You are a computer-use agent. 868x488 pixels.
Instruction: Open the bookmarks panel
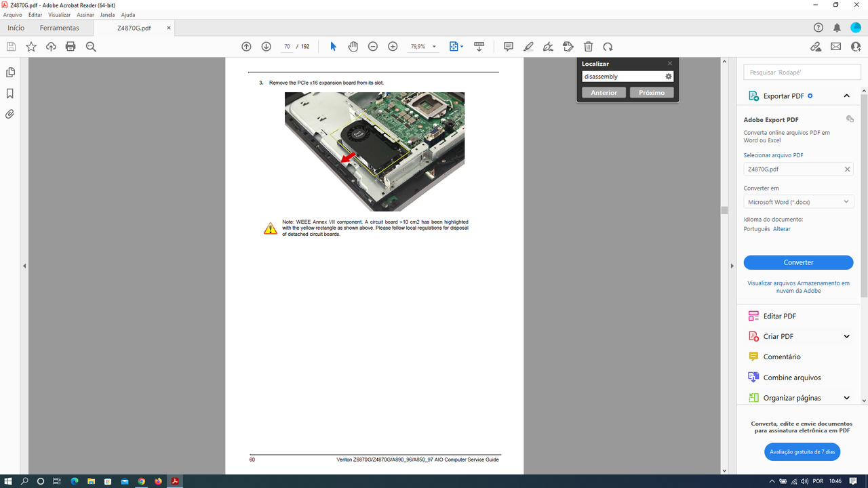(10, 94)
